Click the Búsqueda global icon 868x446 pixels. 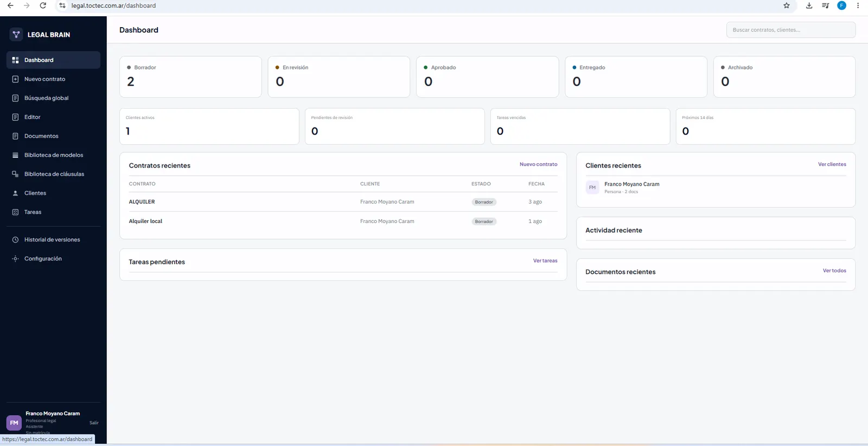[x=15, y=98]
